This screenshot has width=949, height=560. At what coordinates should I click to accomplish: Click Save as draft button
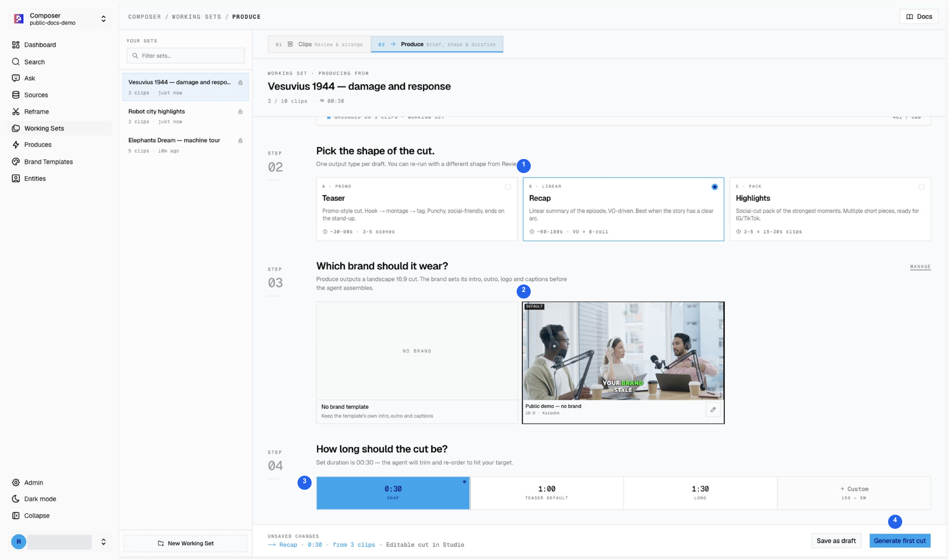[836, 541]
